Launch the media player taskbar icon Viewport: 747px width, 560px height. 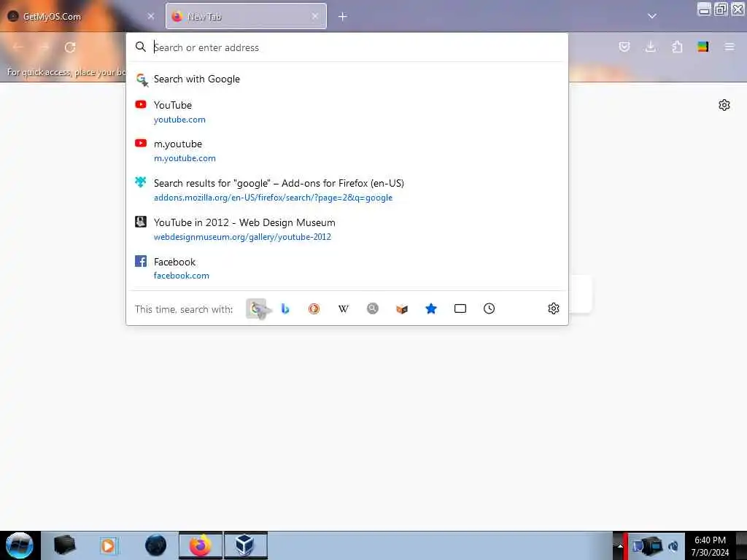pos(108,545)
